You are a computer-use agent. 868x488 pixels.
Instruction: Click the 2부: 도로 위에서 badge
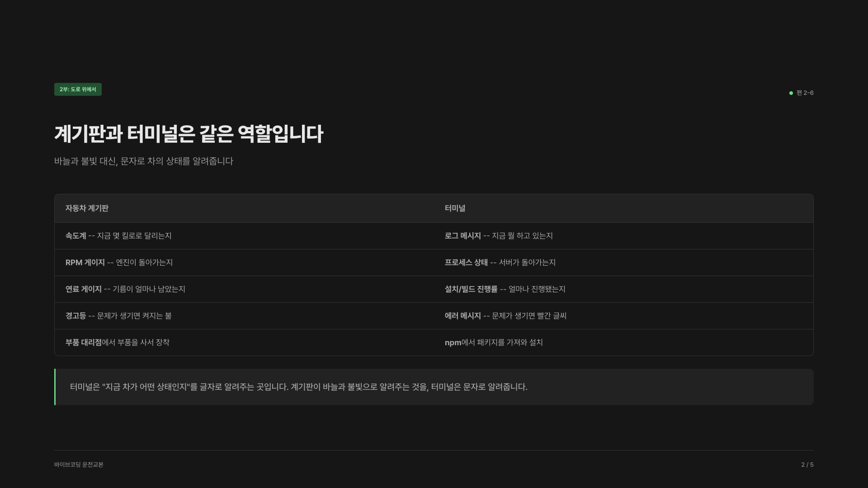pos(78,89)
